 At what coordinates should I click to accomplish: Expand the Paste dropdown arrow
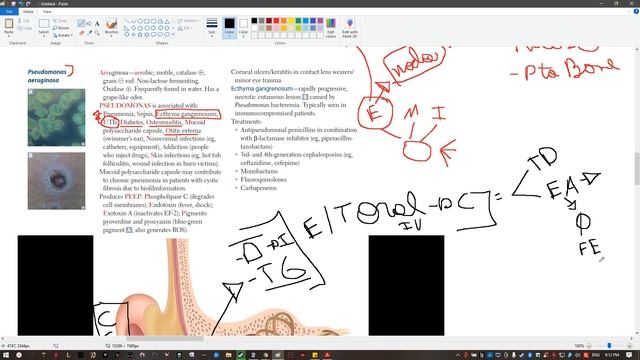9,36
